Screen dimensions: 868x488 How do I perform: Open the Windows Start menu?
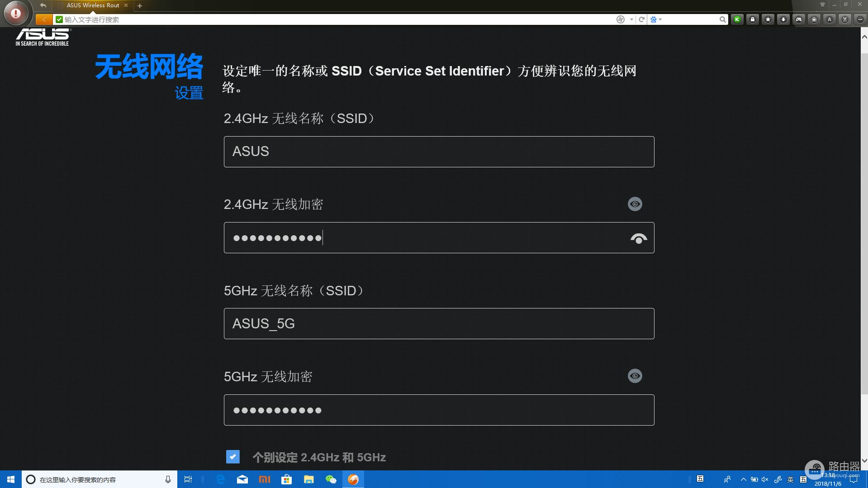11,479
